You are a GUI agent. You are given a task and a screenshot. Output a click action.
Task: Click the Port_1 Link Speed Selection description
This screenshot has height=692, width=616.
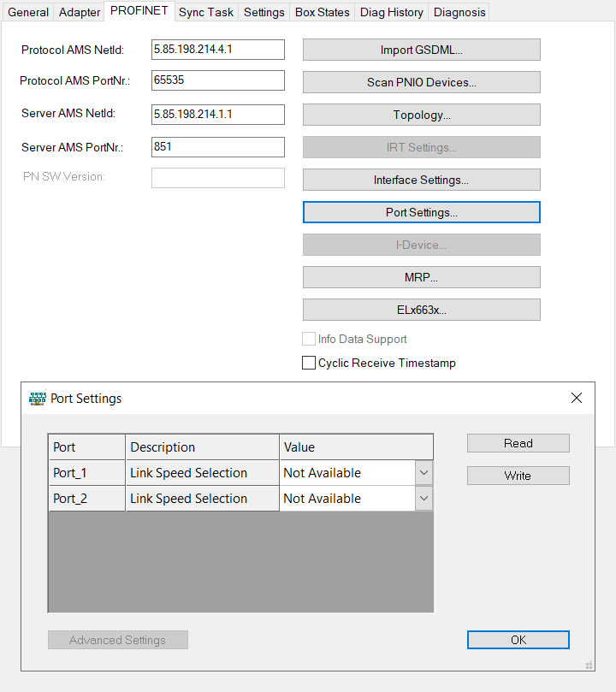(x=203, y=473)
